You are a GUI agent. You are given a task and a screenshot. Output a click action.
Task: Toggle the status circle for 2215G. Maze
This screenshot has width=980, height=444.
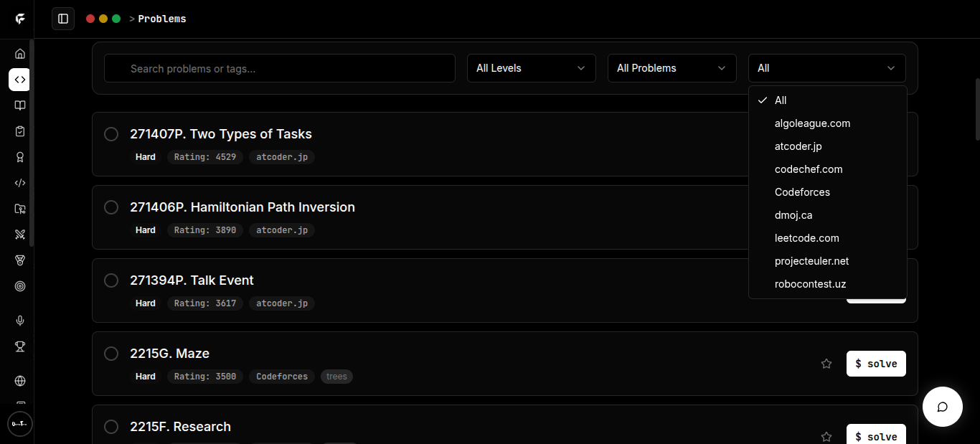(x=111, y=354)
